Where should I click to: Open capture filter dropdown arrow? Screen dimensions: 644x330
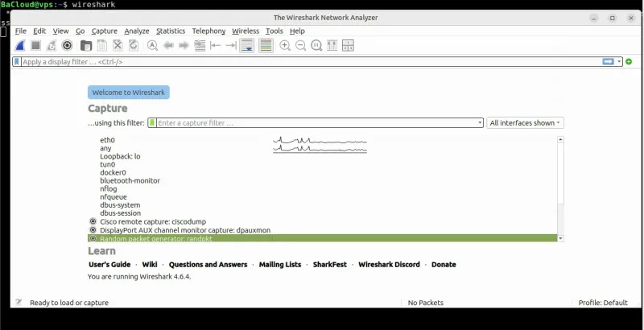(x=480, y=122)
